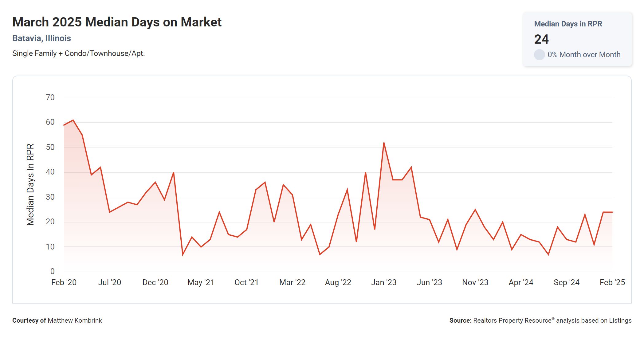Click the Single Family + Condo/Townhouse/Apt. text
This screenshot has height=338, width=644.
[78, 53]
